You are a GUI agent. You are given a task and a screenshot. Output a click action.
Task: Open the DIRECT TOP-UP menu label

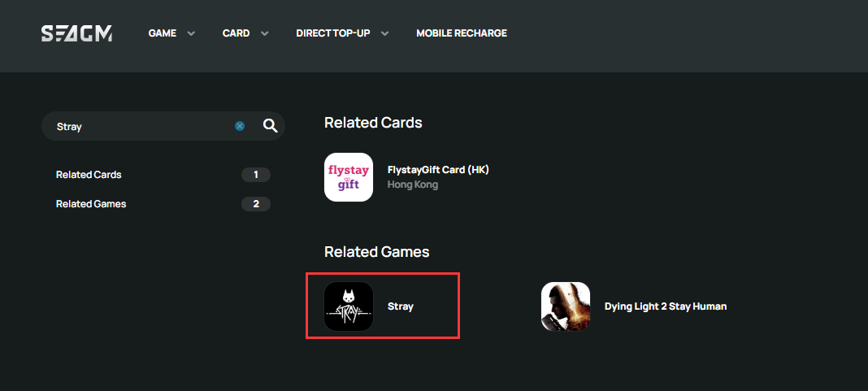[332, 33]
